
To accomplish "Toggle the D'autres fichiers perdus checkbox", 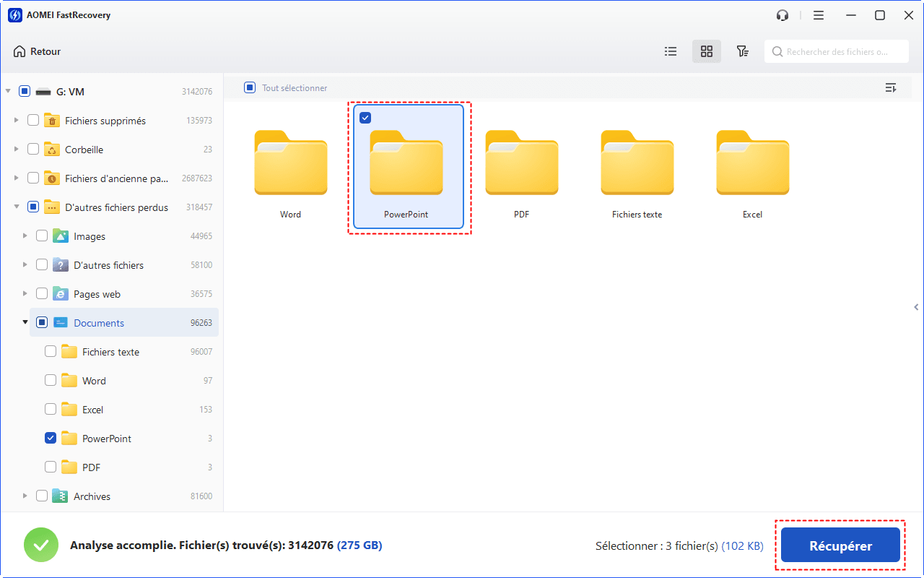I will (33, 207).
